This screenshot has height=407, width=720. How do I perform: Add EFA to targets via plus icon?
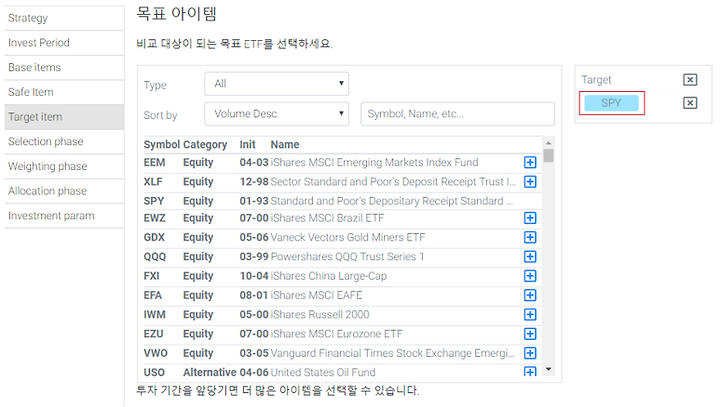coord(530,295)
